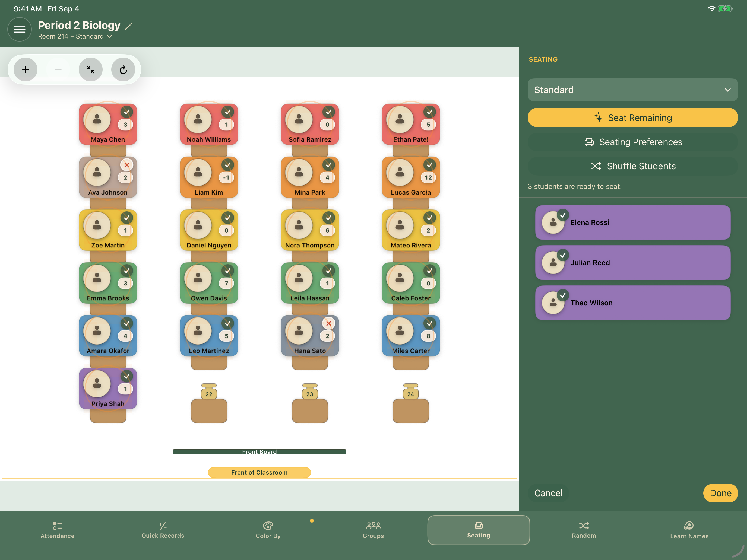Toggle Ava Johnson's absent X mark
Viewport: 747px width, 560px height.
[x=127, y=165]
